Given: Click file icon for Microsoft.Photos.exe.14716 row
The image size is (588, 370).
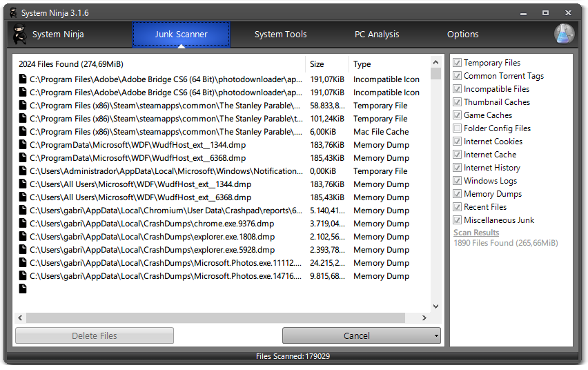Looking at the screenshot, I should (x=23, y=276).
